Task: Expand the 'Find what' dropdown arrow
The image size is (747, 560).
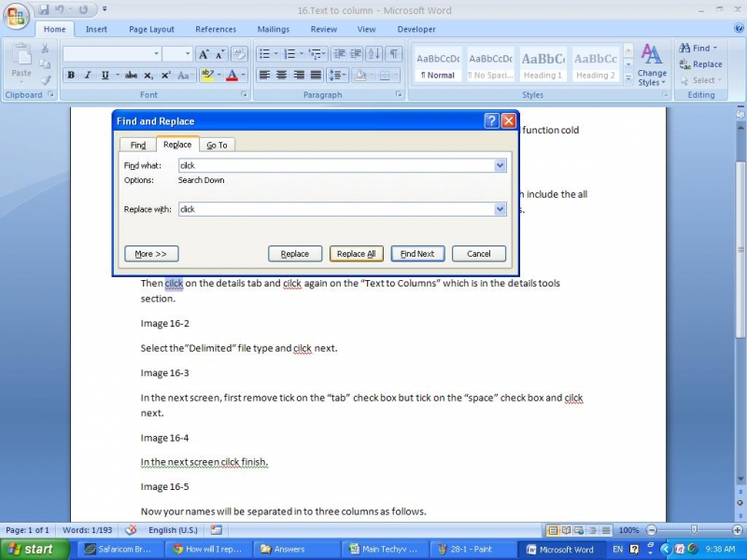Action: (500, 165)
